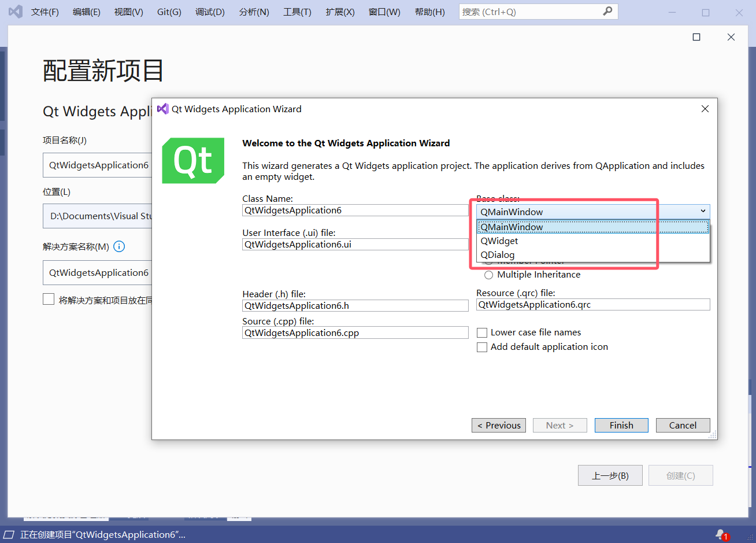This screenshot has height=543, width=756.
Task: Click the Qt logo in the wizard dialog
Action: click(193, 160)
